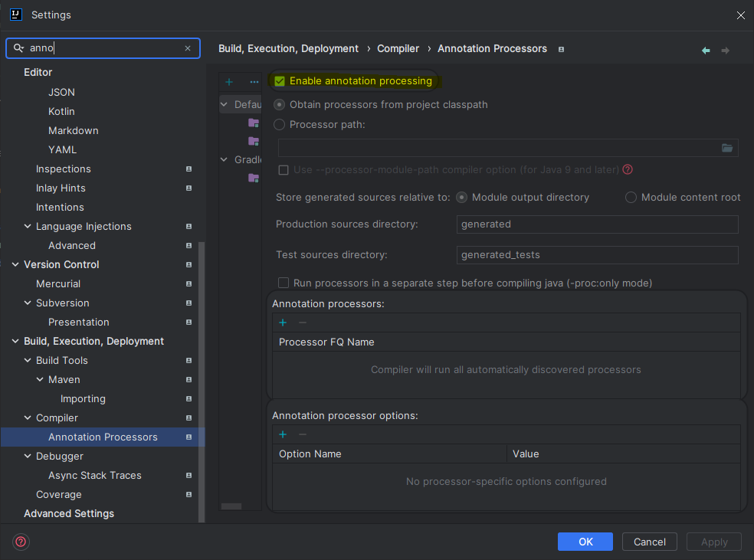This screenshot has width=754, height=560.
Task: Enable Run processors in separate step
Action: tap(284, 283)
